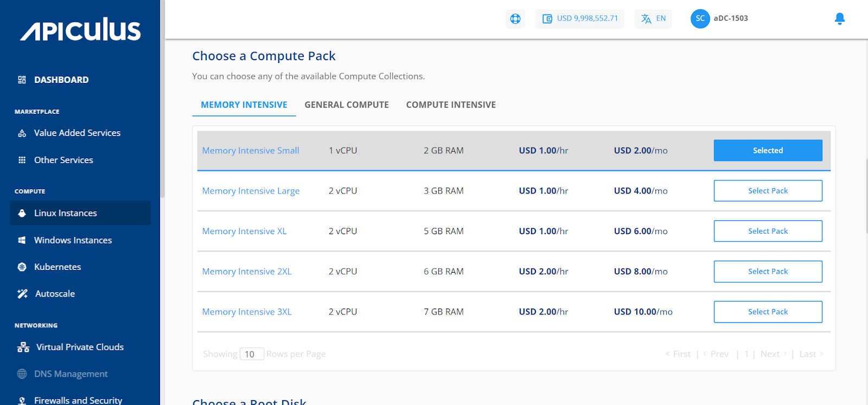Open the Kubernetes sidebar item

[x=58, y=267]
